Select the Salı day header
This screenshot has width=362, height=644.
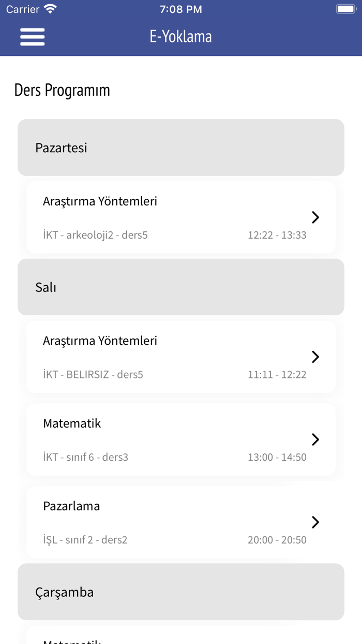tap(180, 287)
